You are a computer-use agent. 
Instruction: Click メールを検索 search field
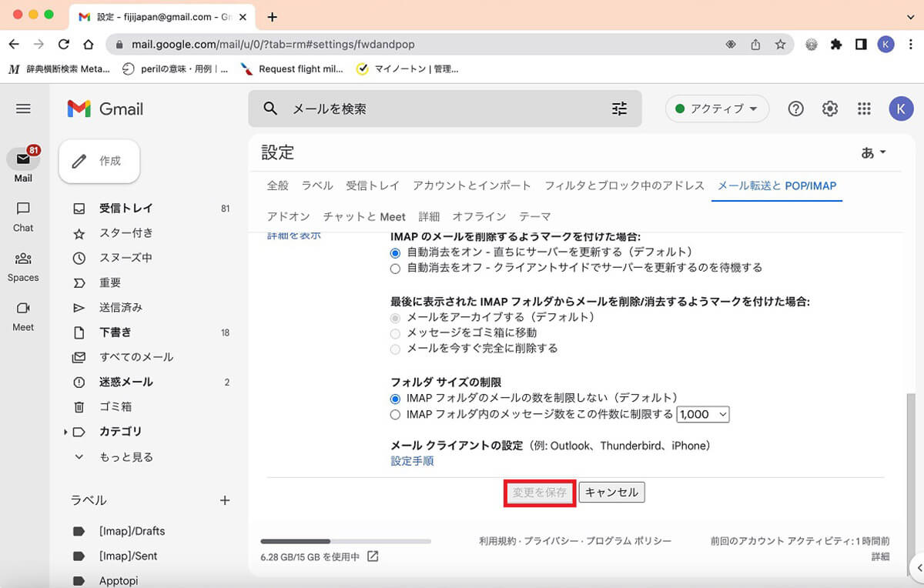(x=444, y=109)
